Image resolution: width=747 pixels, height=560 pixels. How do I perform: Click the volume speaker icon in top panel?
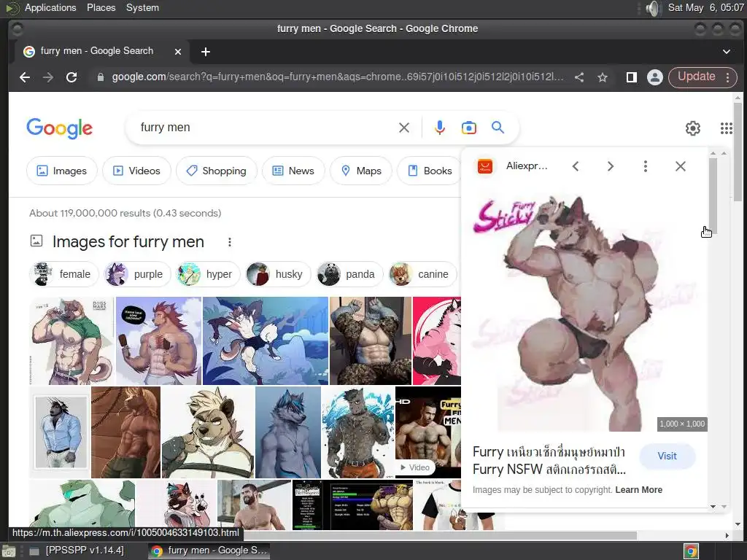coord(653,8)
